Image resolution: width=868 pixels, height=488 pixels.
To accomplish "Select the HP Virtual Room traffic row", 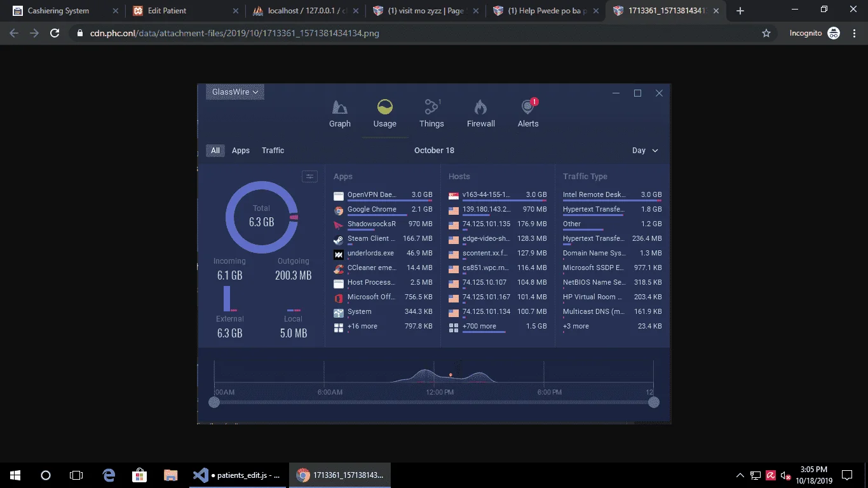I will point(612,297).
